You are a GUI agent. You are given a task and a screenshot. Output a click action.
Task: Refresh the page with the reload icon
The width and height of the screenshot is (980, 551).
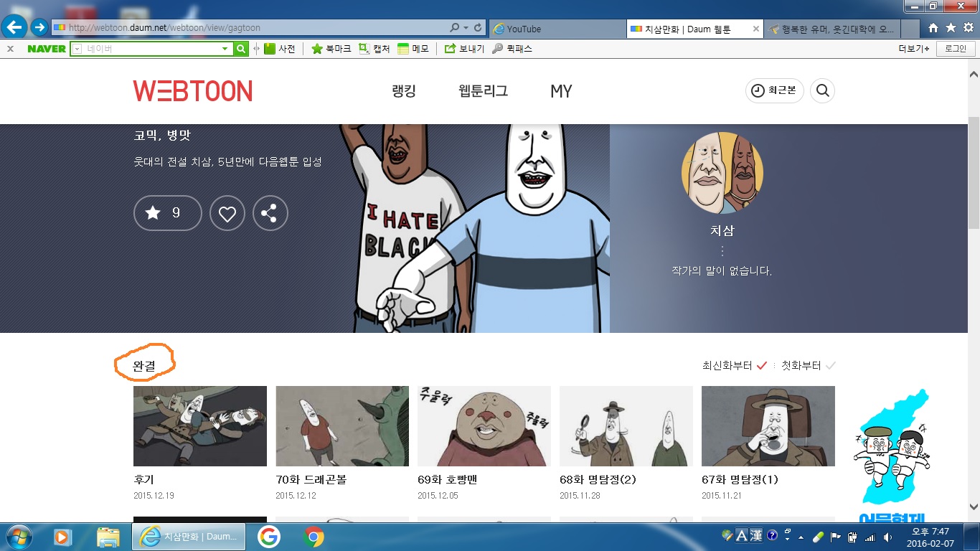coord(479,28)
